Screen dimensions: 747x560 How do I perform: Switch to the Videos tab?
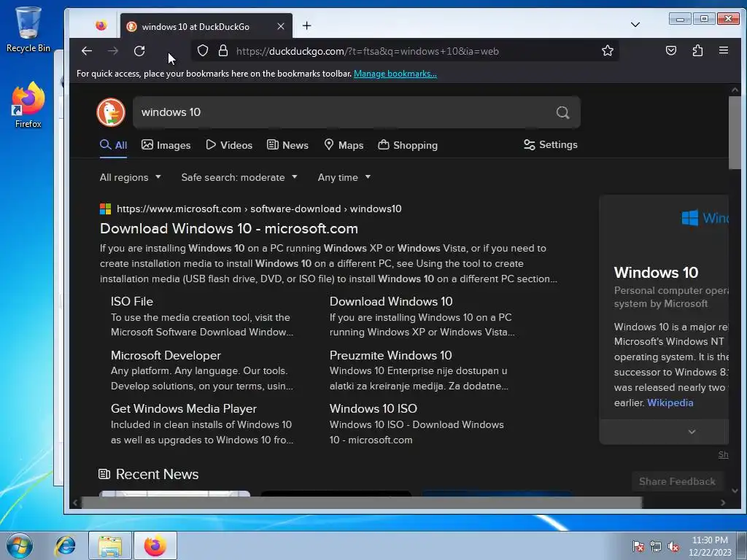coord(229,145)
